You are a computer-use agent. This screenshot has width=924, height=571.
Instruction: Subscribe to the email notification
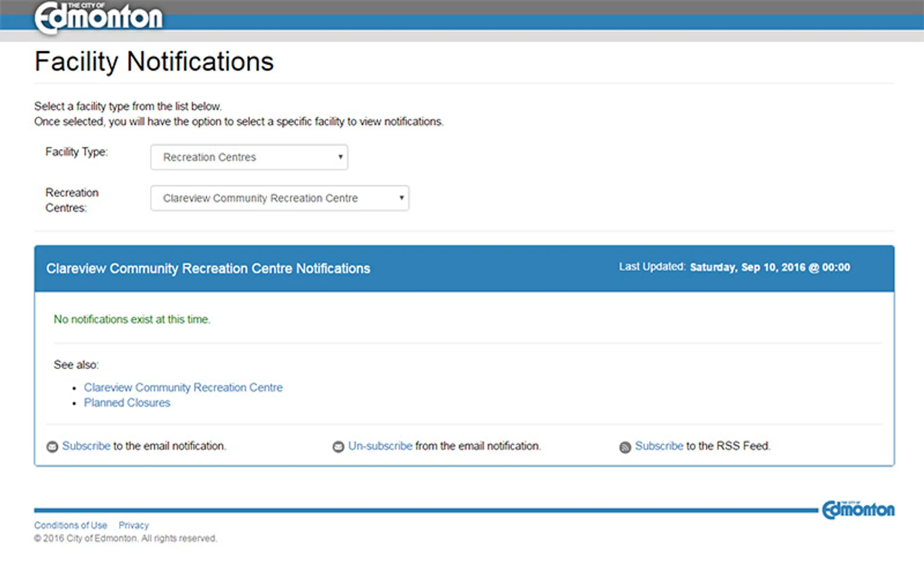pyautogui.click(x=86, y=446)
